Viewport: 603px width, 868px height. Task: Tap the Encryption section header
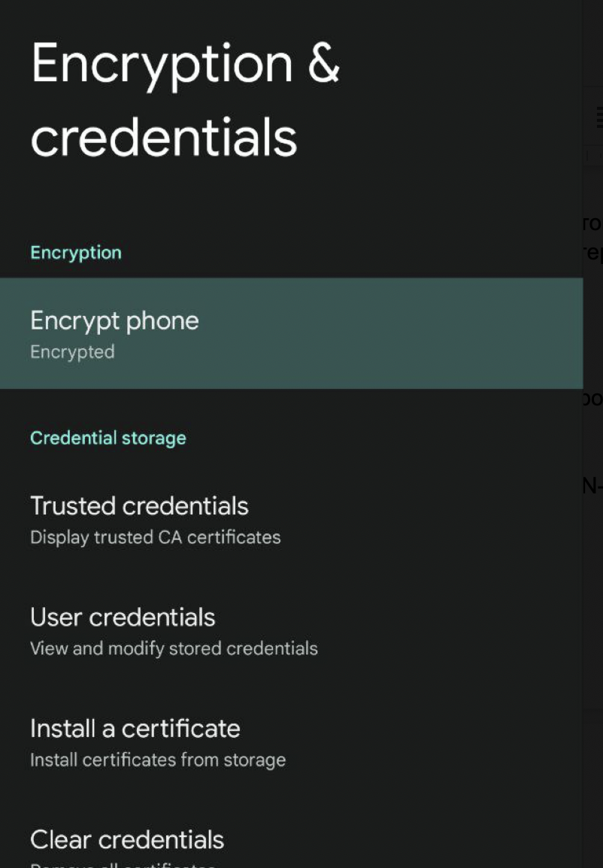[75, 252]
